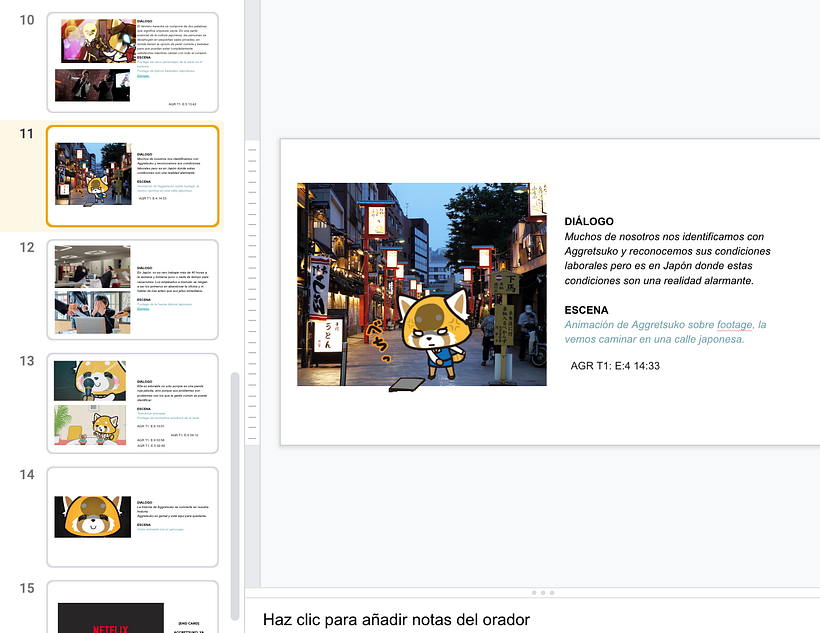Image resolution: width=820 pixels, height=633 pixels.
Task: Click the speaker notes field
Action: 396,620
